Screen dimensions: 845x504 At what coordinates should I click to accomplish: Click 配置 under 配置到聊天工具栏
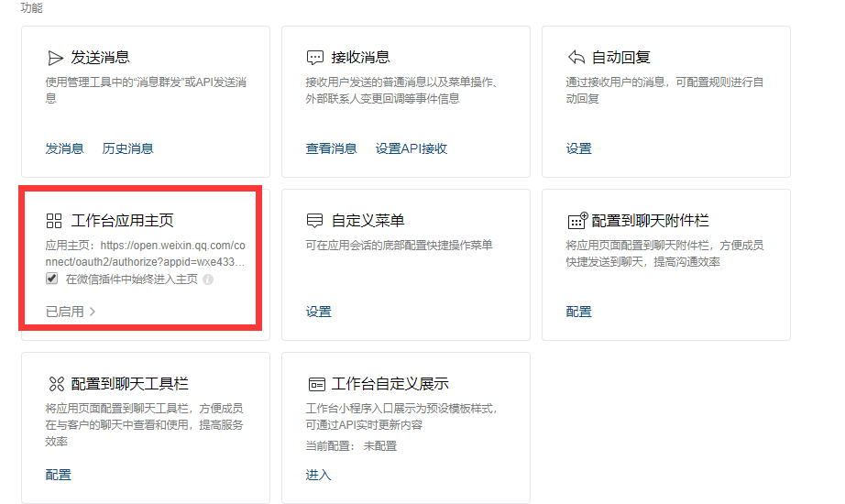[x=58, y=475]
